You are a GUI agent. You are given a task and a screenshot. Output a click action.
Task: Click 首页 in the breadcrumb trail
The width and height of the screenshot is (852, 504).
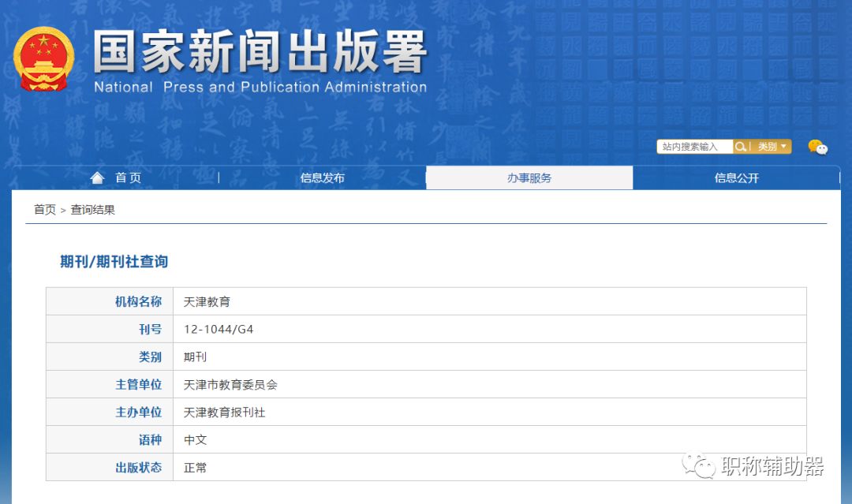click(x=44, y=209)
